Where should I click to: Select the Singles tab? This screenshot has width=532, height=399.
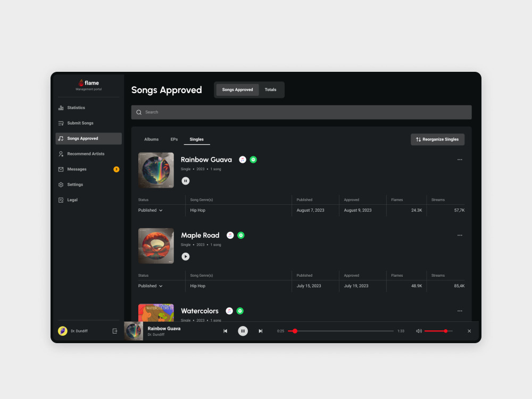click(x=196, y=139)
